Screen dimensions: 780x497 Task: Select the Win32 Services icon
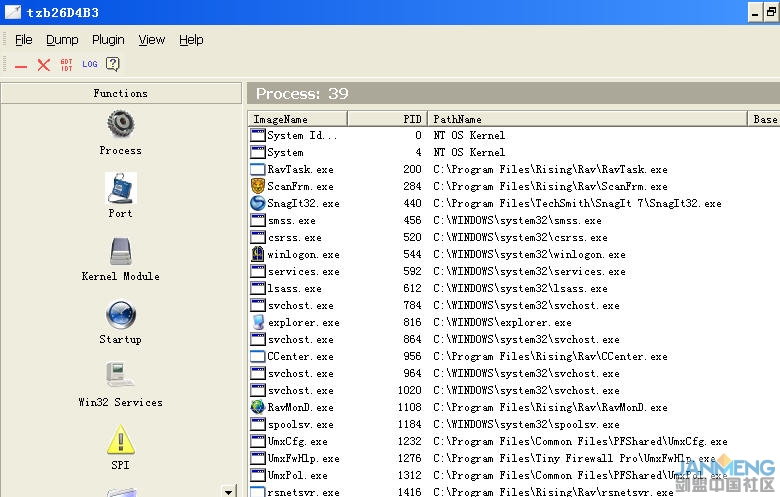(120, 377)
